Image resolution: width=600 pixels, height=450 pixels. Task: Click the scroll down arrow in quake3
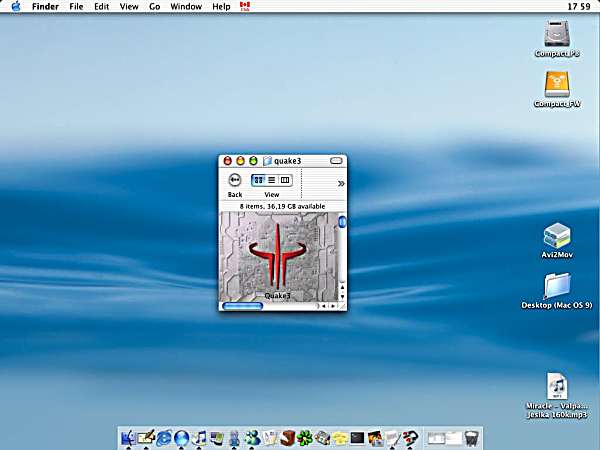pyautogui.click(x=342, y=297)
